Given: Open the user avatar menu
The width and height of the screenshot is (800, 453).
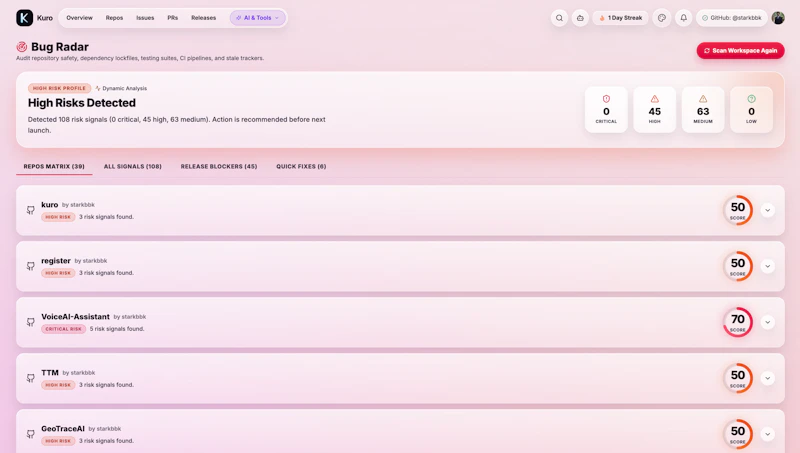Looking at the screenshot, I should (778, 18).
